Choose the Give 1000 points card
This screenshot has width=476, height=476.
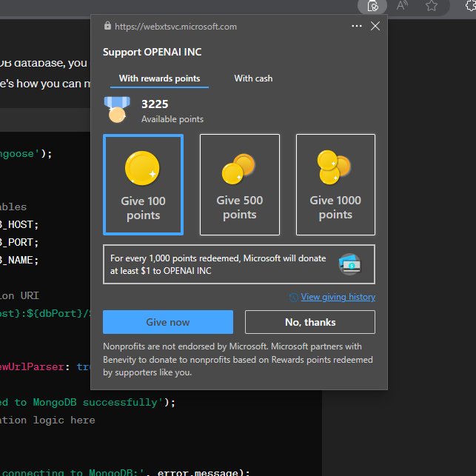click(335, 184)
